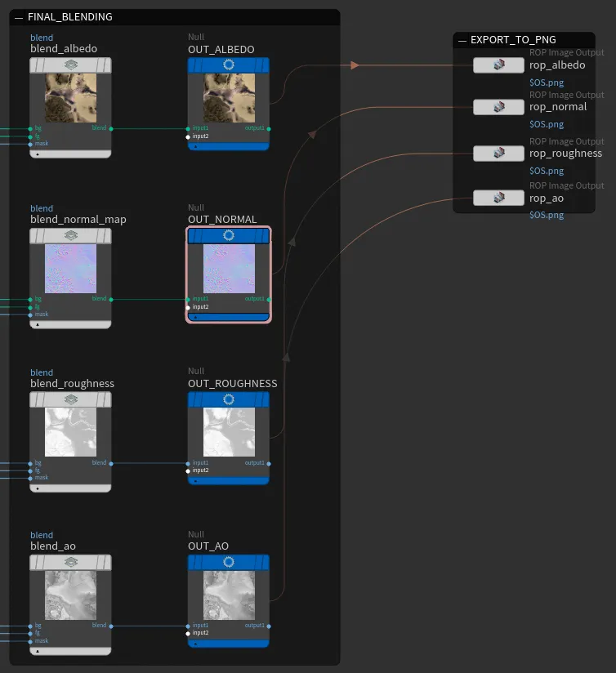Screen dimensions: 616x673
Task: Click the blend_ao preview thumbnail
Action: click(71, 595)
